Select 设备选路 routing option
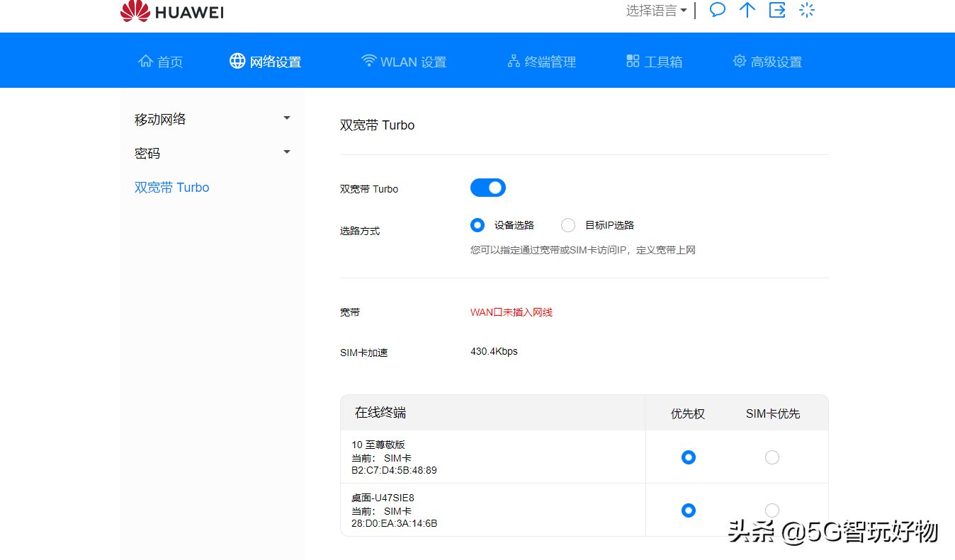This screenshot has height=560, width=955. point(477,225)
